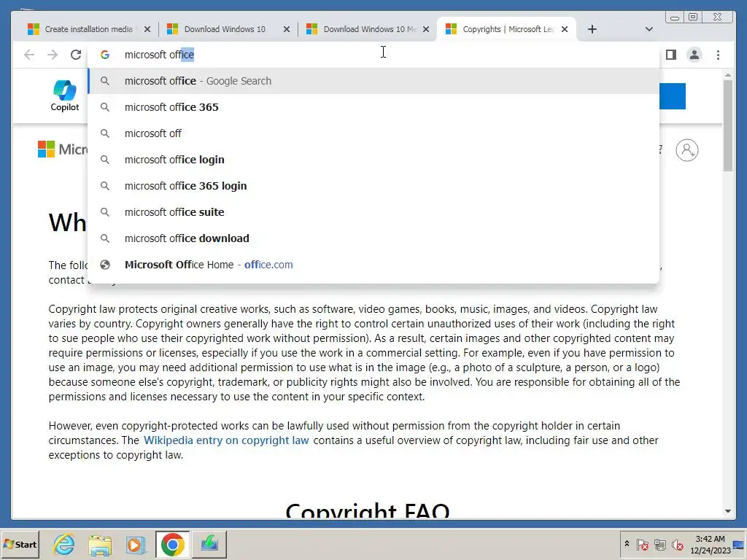
Task: Switch to Download Windows 10 tab
Action: point(228,29)
